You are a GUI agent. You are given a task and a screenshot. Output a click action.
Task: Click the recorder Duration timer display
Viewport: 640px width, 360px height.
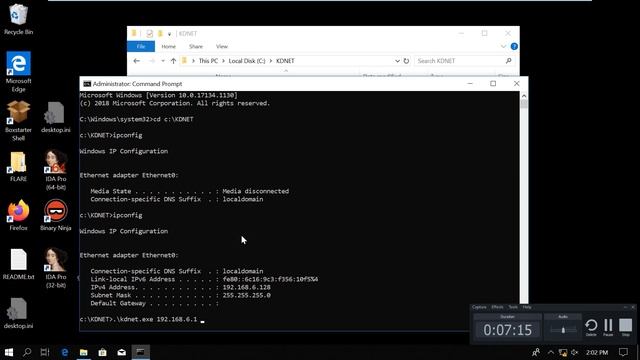[507, 330]
